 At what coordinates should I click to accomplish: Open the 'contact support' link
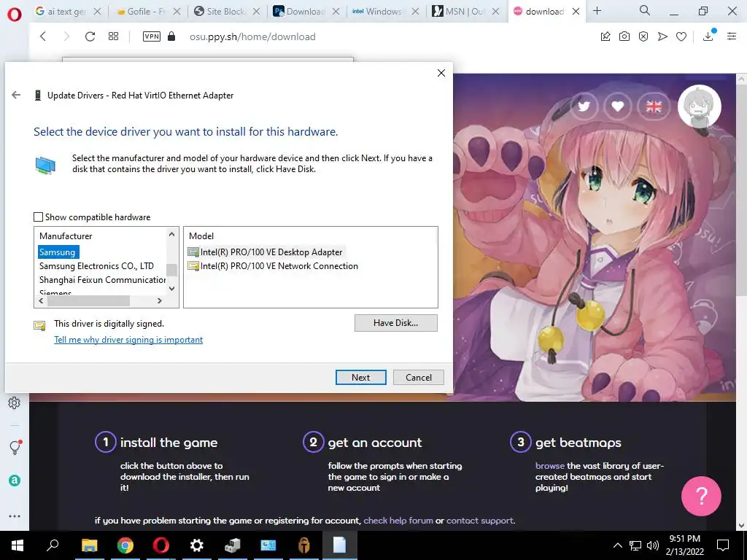coord(480,521)
